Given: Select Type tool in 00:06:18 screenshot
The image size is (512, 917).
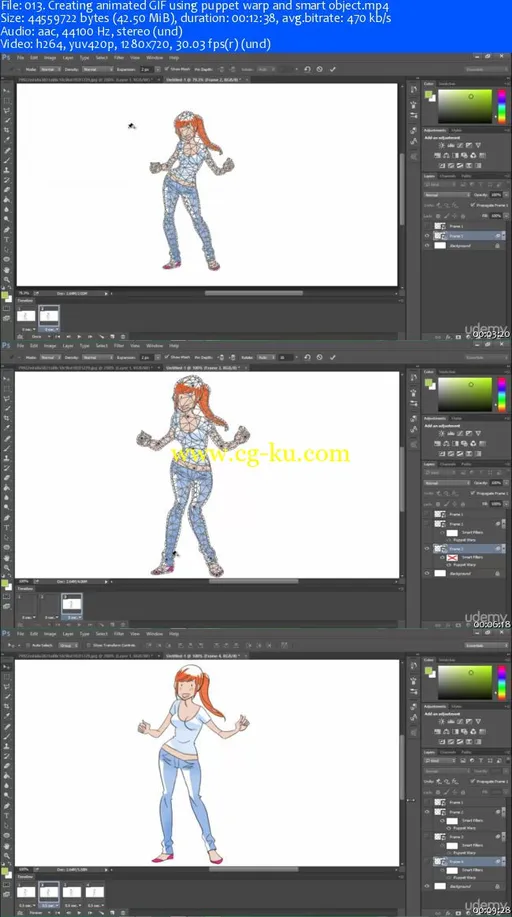Looking at the screenshot, I should [6, 528].
